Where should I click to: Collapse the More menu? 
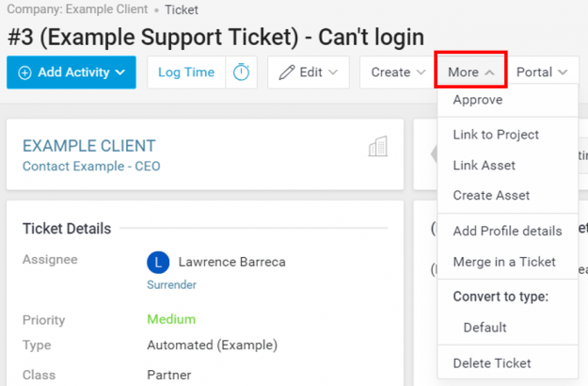click(471, 72)
